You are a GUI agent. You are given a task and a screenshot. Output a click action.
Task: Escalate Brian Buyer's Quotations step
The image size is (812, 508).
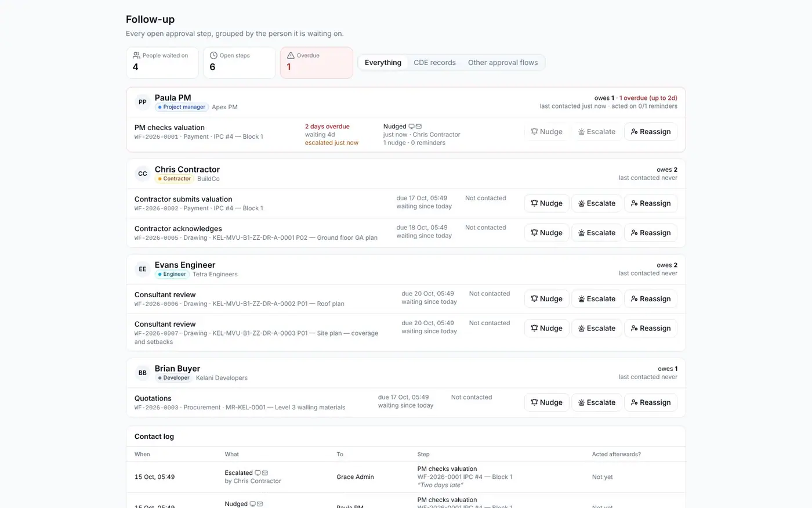tap(596, 402)
